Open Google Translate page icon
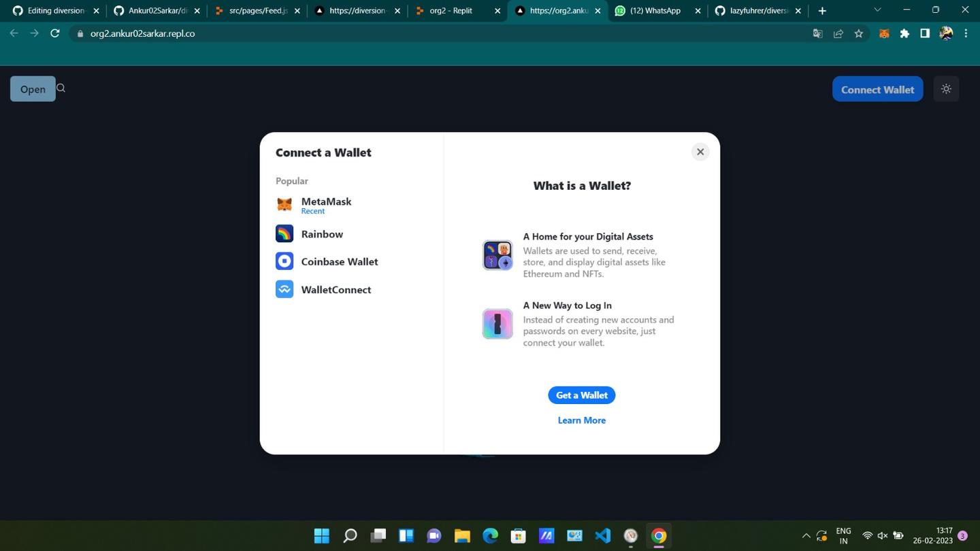The width and height of the screenshot is (980, 551). tap(818, 33)
